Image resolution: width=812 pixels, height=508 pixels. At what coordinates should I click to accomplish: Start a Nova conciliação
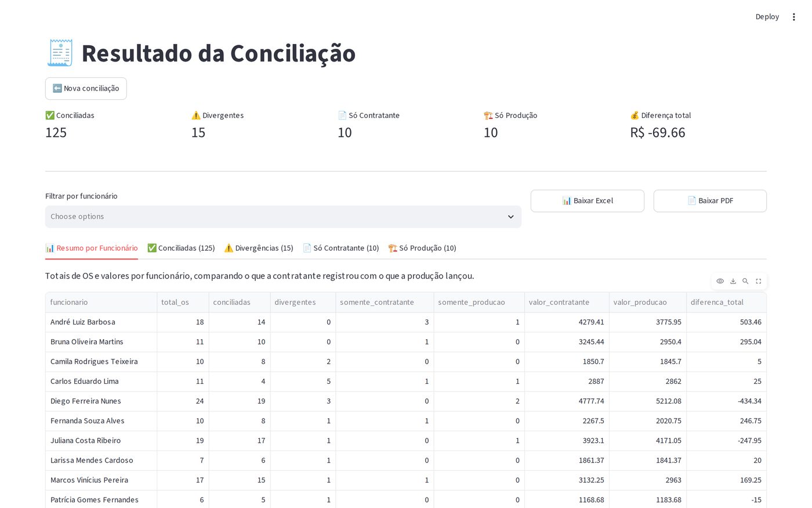point(86,88)
